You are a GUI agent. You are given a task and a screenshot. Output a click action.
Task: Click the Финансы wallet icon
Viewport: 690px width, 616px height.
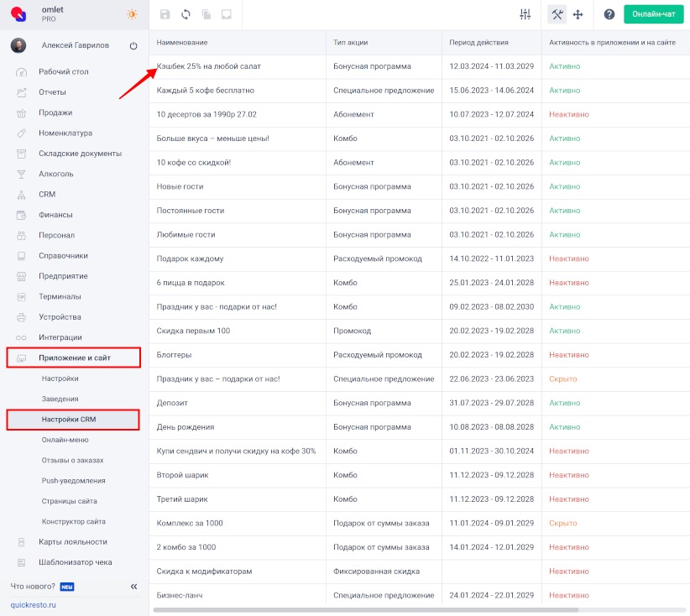pos(21,215)
